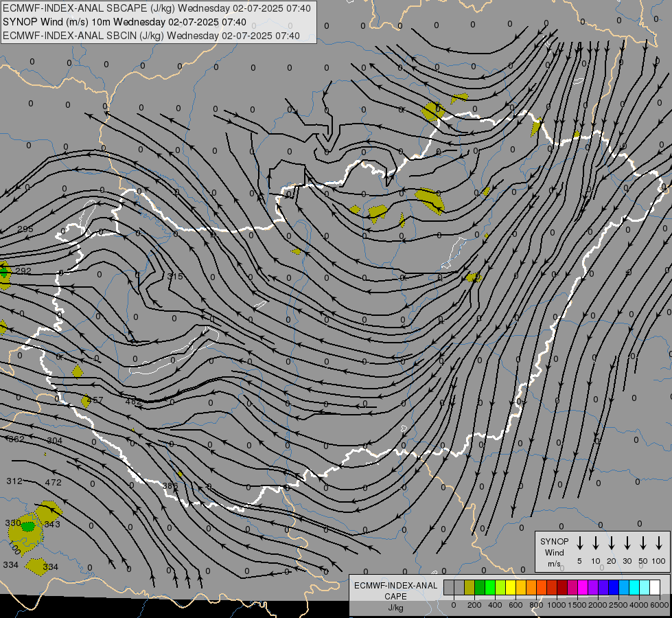Click the 'ECMWF-INDEX-ANAL CAPE J/kg' legend label
672x618 pixels.
click(x=395, y=596)
